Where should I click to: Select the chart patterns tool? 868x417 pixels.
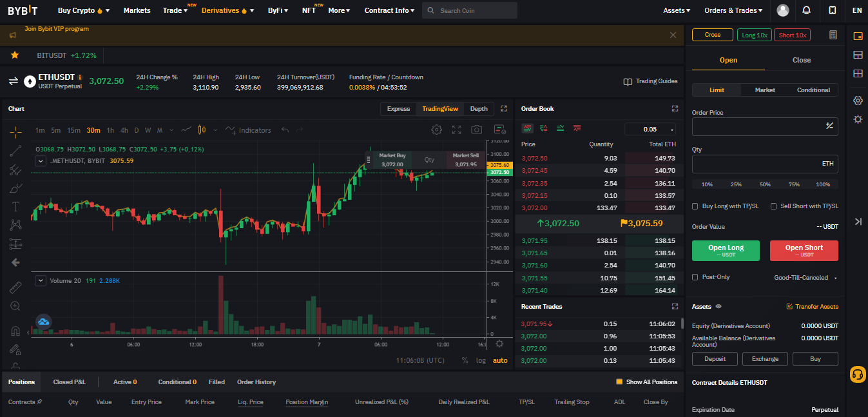coord(15,225)
